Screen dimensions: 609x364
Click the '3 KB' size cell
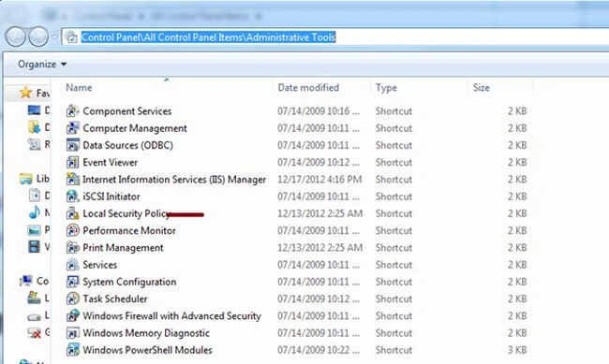click(x=517, y=350)
